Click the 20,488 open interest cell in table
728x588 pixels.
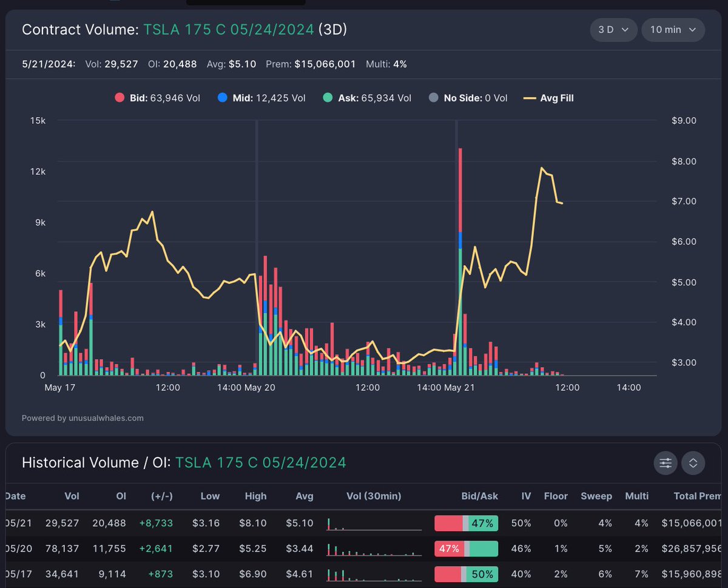pos(109,523)
